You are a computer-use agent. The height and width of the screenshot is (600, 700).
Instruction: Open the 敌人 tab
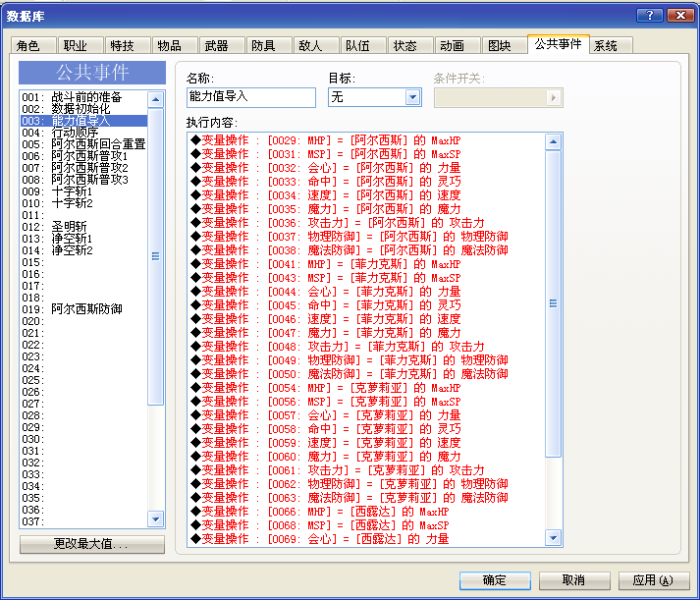(x=315, y=45)
